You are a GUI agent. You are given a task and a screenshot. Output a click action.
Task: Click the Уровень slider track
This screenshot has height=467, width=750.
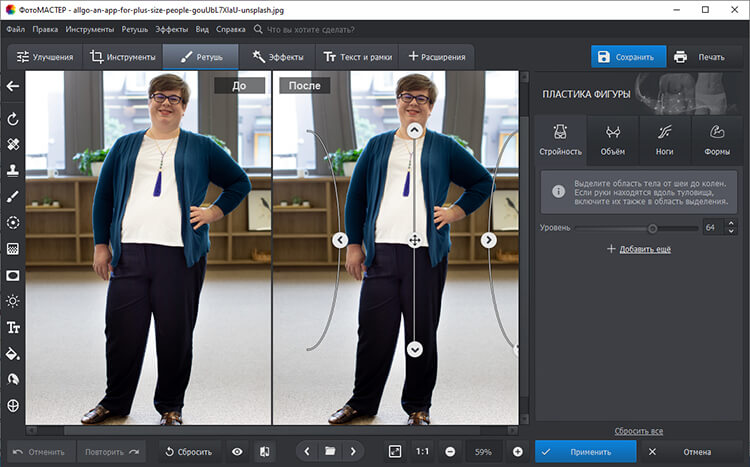[630, 228]
